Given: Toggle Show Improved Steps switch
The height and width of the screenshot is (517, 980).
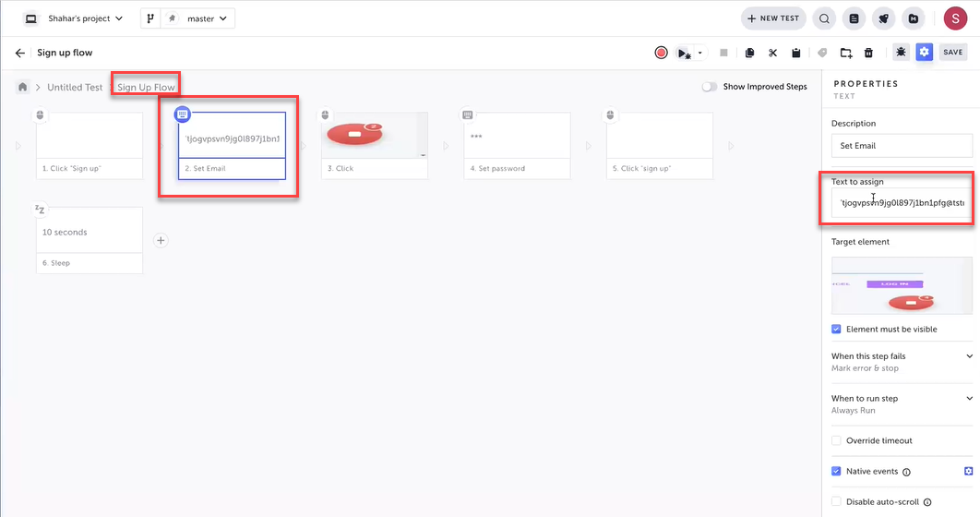Looking at the screenshot, I should point(709,87).
